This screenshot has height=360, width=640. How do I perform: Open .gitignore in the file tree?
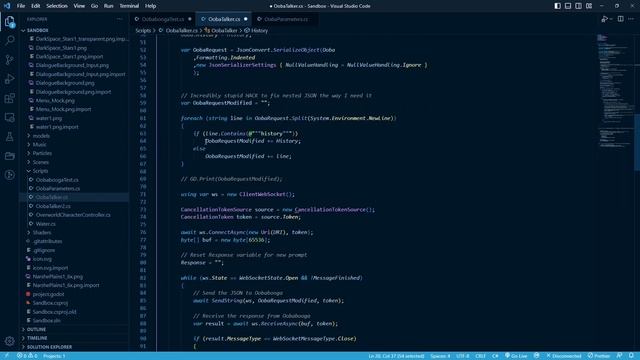[x=44, y=250]
